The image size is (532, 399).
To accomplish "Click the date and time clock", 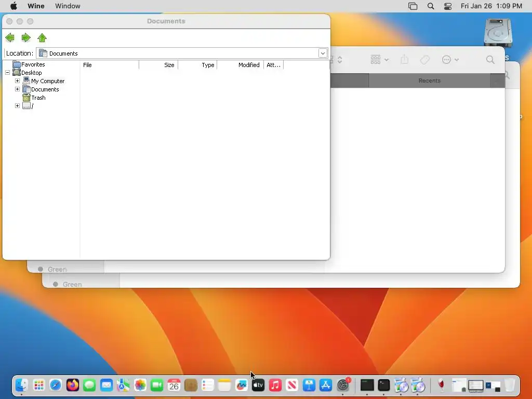I will 491,6.
